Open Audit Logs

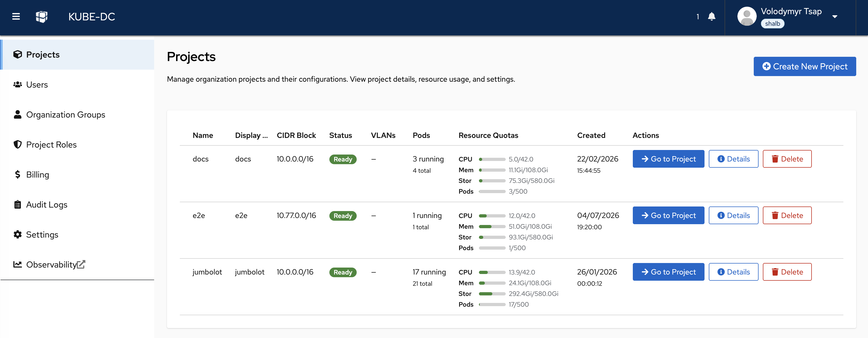click(78, 205)
